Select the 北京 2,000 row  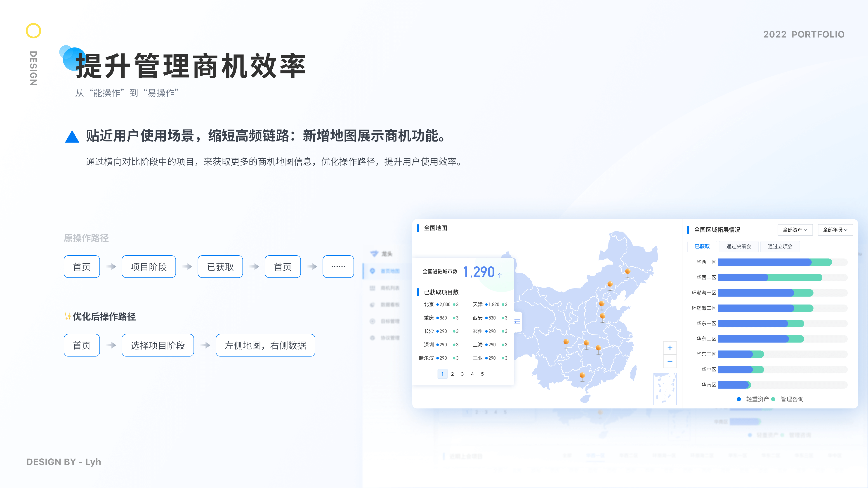coord(441,305)
